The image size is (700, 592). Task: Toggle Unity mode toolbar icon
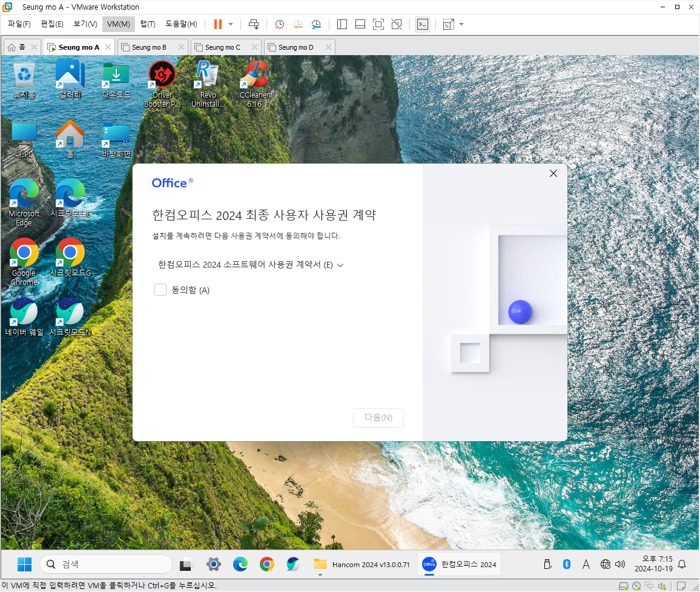[x=397, y=24]
